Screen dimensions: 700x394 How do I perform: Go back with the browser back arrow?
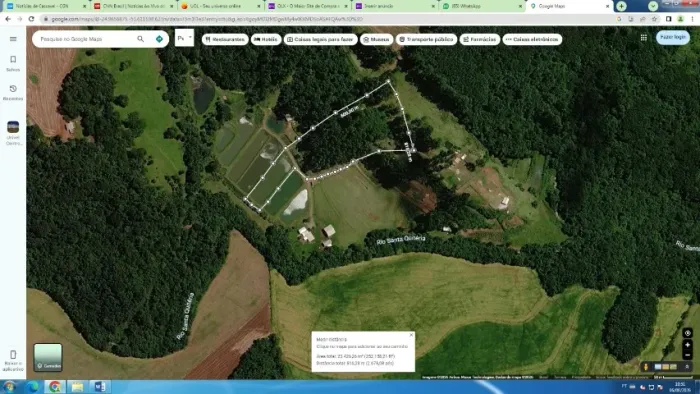(x=8, y=19)
